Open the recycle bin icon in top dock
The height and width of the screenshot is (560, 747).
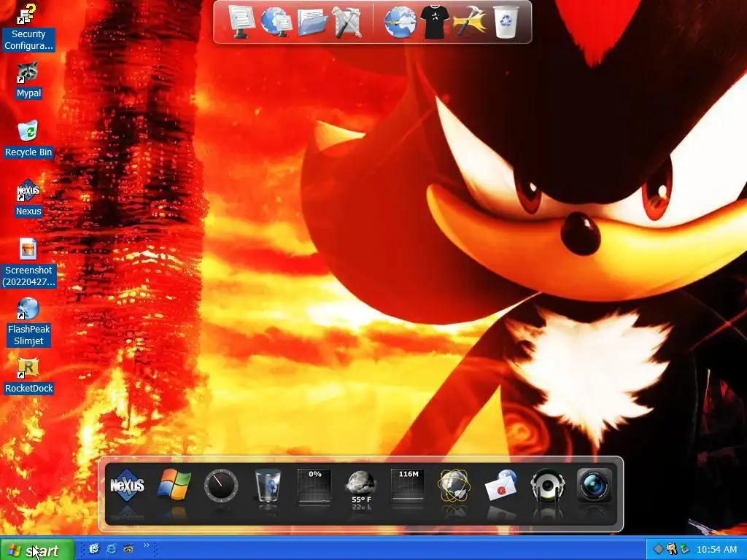[x=506, y=21]
